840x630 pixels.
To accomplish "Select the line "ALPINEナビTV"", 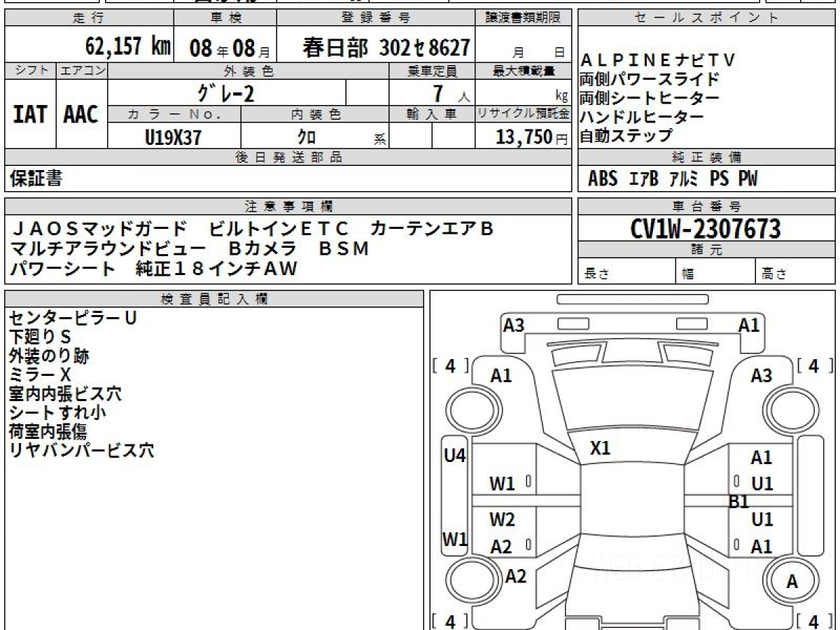I will (657, 61).
